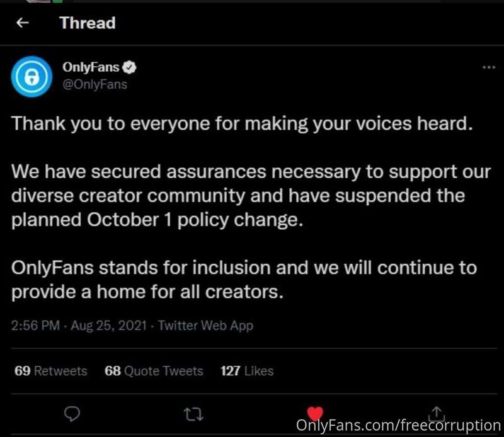
Task: Click the retweet arrows icon
Action: (x=194, y=414)
